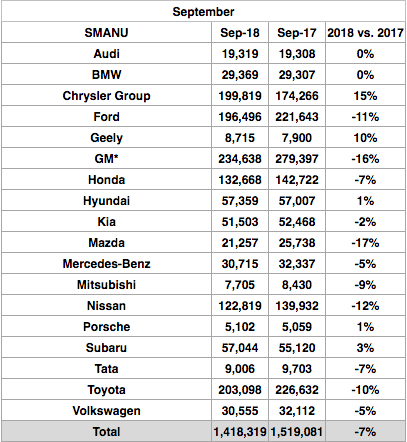Click the September table title cell
This screenshot has width=407, height=442.
coord(203,12)
